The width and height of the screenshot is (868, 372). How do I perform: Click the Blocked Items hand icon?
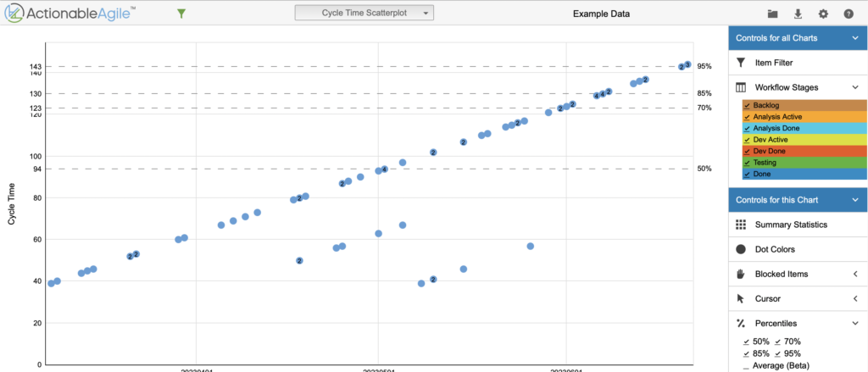point(741,274)
